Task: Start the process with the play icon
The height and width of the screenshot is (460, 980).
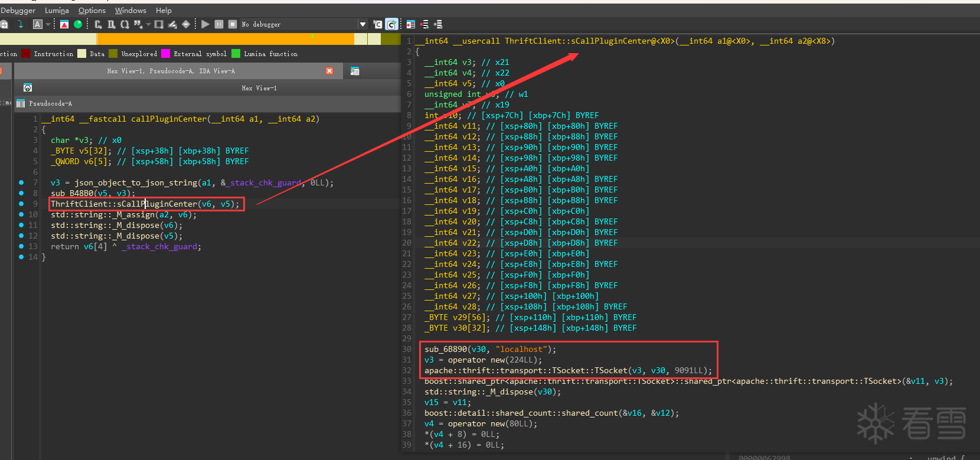Action: pos(205,24)
